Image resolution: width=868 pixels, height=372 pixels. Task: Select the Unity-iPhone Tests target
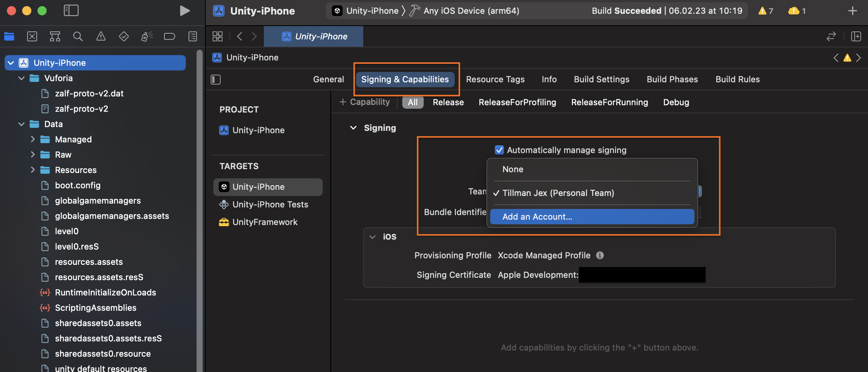pos(268,204)
